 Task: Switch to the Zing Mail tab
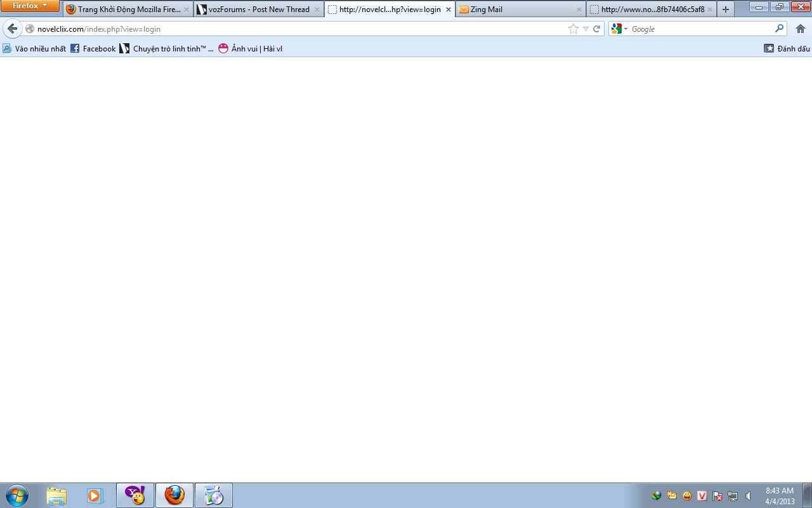[x=521, y=10]
